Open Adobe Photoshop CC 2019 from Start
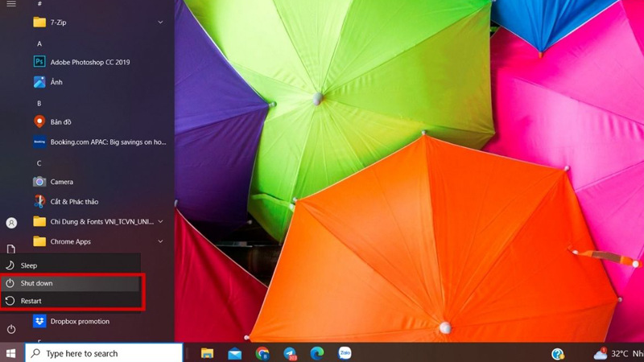The width and height of the screenshot is (644, 362). [x=89, y=62]
